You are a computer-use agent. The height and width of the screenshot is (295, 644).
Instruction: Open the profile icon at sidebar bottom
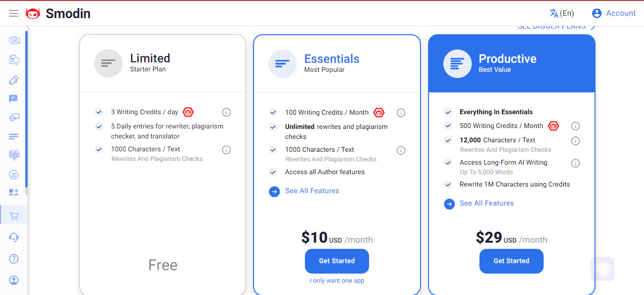pyautogui.click(x=14, y=280)
